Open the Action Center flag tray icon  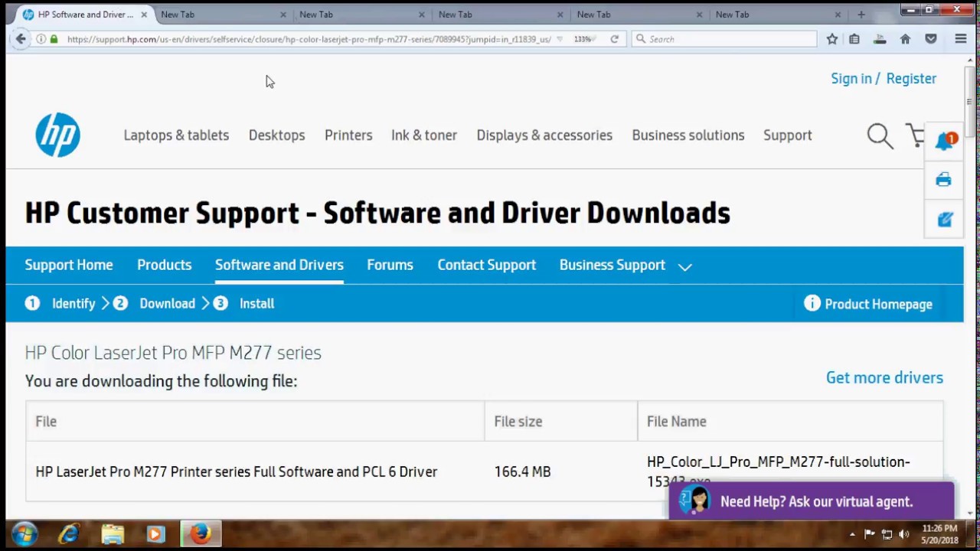pos(870,534)
